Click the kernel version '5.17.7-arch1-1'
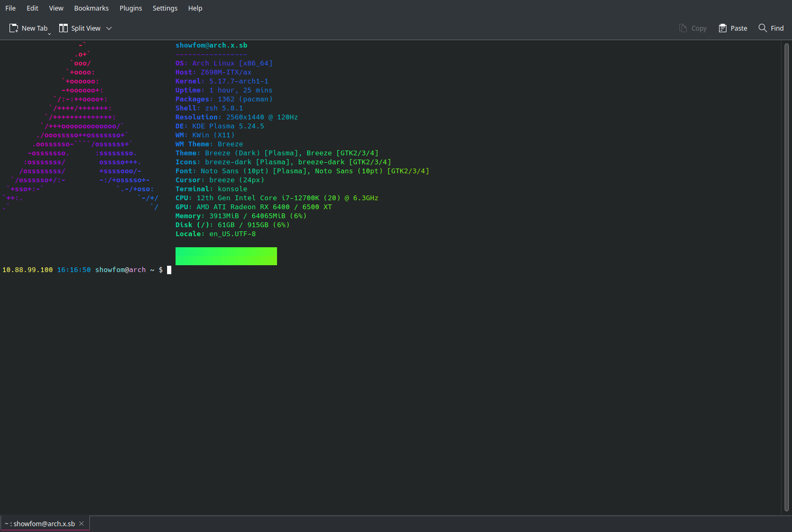 pos(239,81)
